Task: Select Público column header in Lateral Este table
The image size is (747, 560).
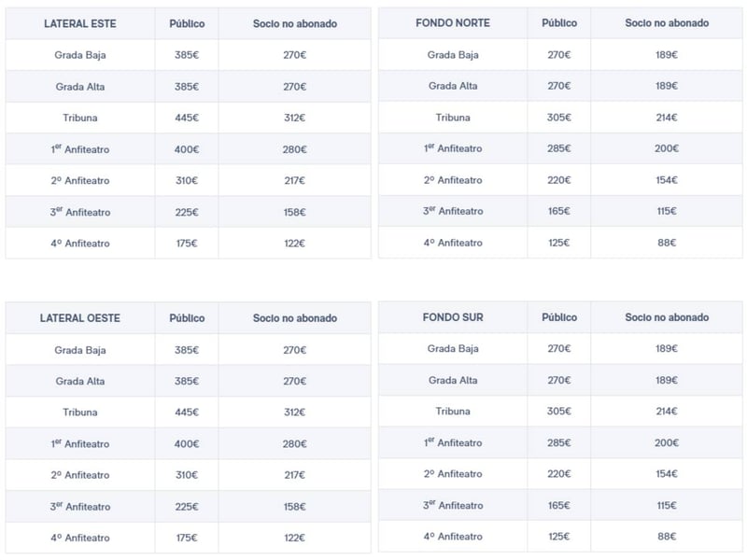Action: 187,23
